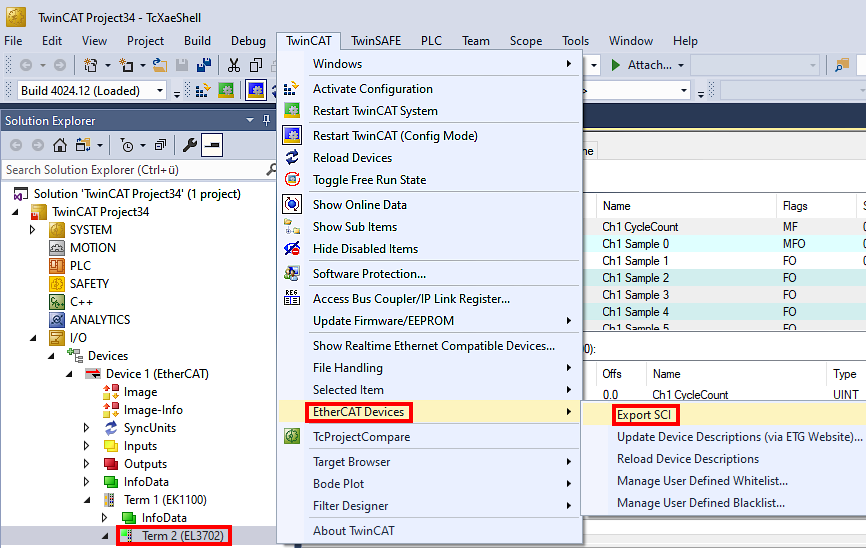Image resolution: width=866 pixels, height=548 pixels.
Task: Click the Restart TwinCAT Config Mode toolbar icon
Action: tap(255, 91)
